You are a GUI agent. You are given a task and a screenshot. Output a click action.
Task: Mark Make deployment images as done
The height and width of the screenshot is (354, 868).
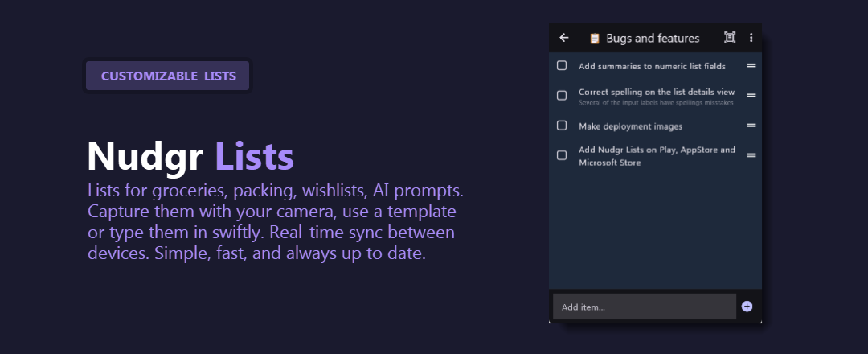[562, 126]
